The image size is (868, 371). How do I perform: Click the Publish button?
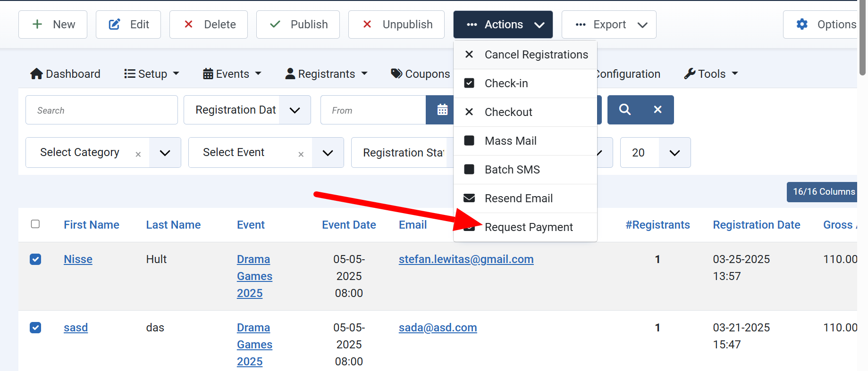(298, 25)
